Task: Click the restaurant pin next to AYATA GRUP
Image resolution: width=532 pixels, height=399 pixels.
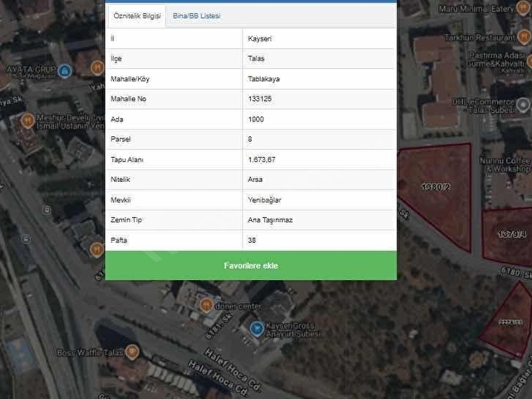Action: [x=97, y=67]
